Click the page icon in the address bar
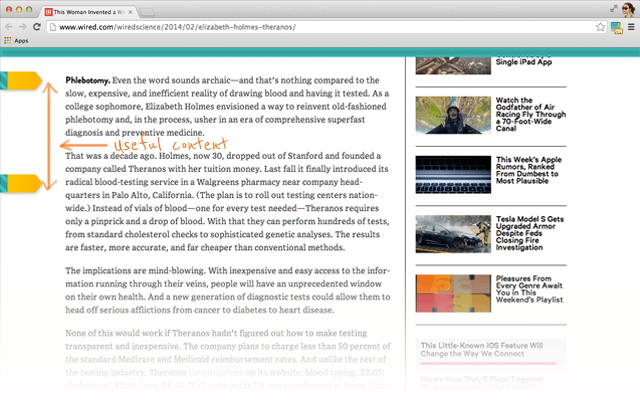 53,27
